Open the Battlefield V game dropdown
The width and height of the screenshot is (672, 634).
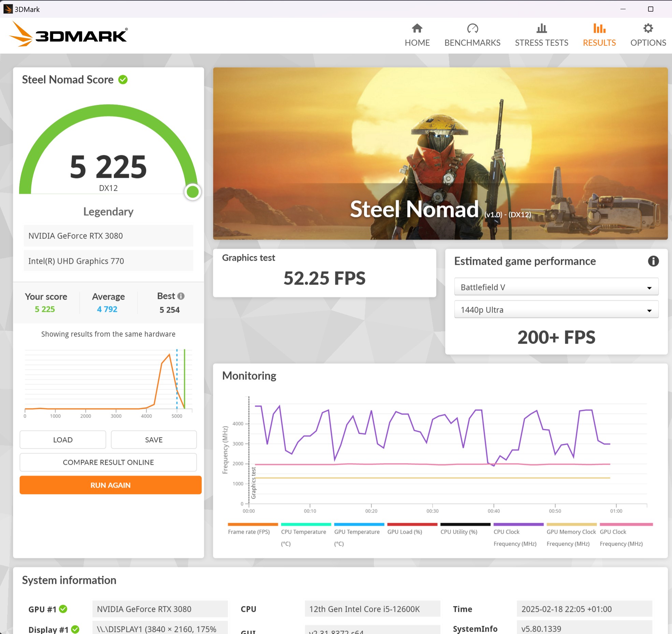click(x=556, y=287)
